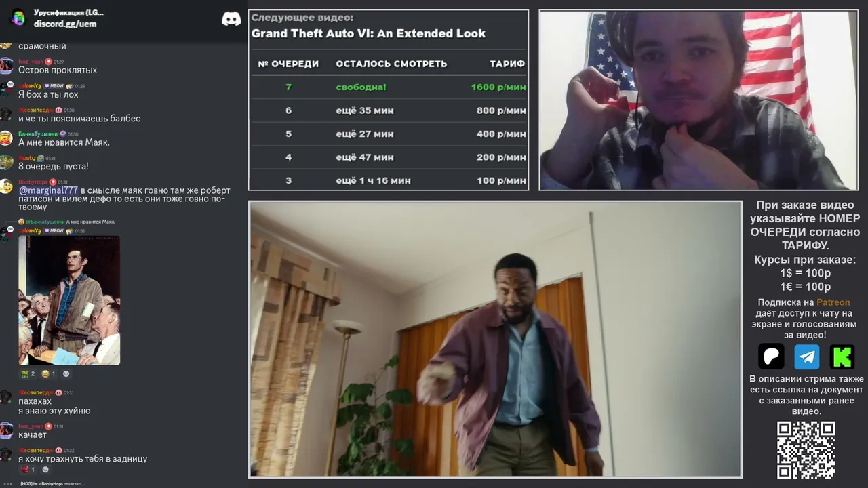Click the "Следующее видео:" label
Viewport: 868px width, 488px height.
(x=302, y=18)
